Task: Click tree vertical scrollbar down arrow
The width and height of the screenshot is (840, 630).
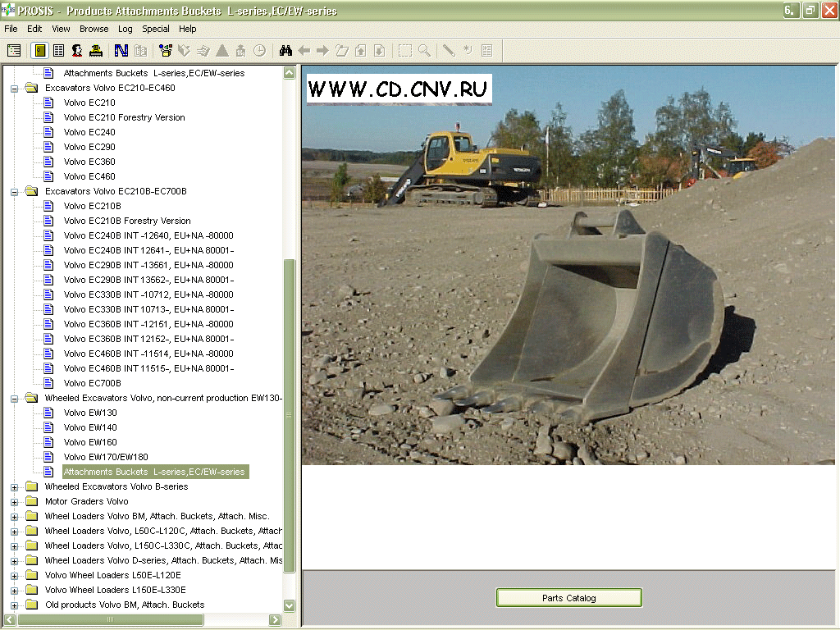Action: pyautogui.click(x=290, y=605)
